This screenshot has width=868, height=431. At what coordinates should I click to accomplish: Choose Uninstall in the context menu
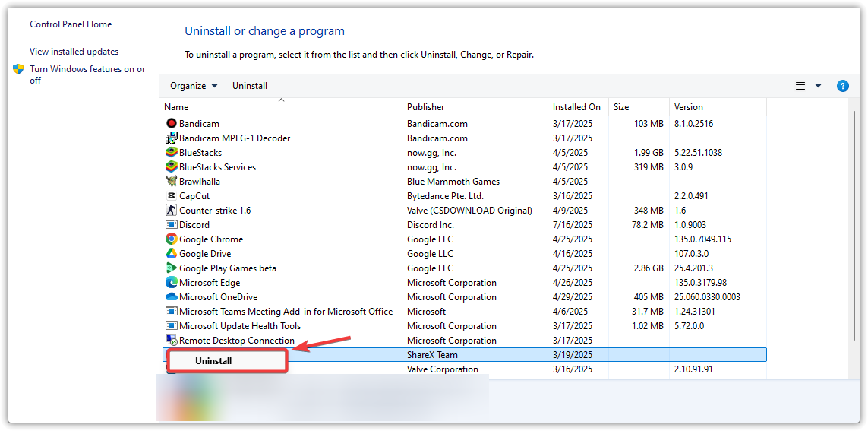pos(213,361)
